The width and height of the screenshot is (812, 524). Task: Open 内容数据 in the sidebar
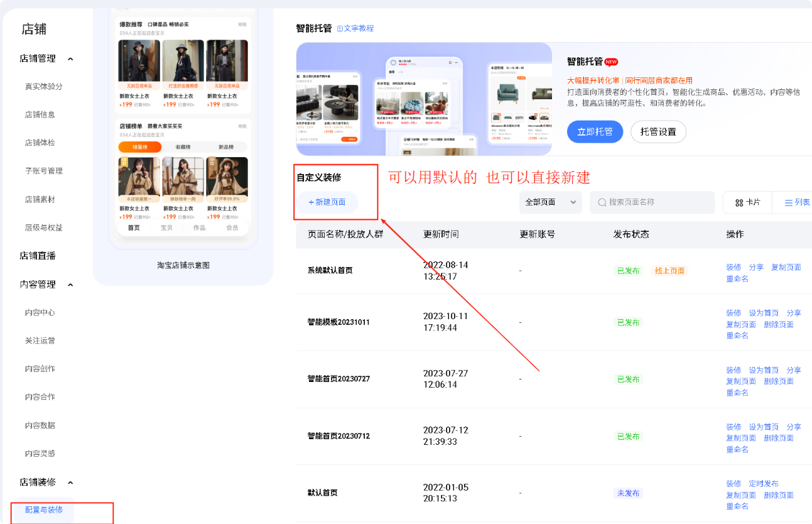[40, 425]
